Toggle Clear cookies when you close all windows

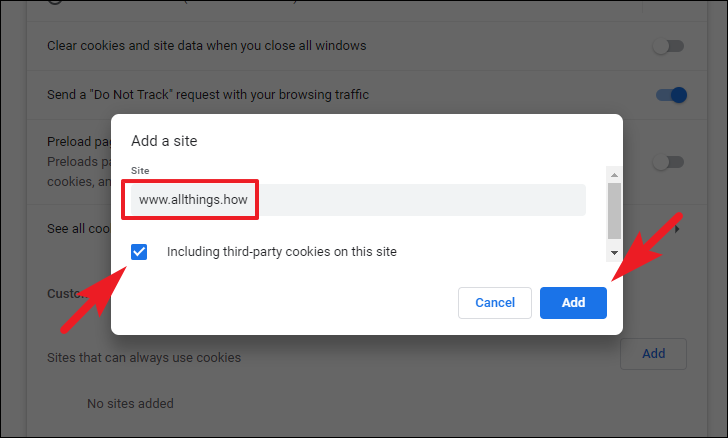click(668, 46)
